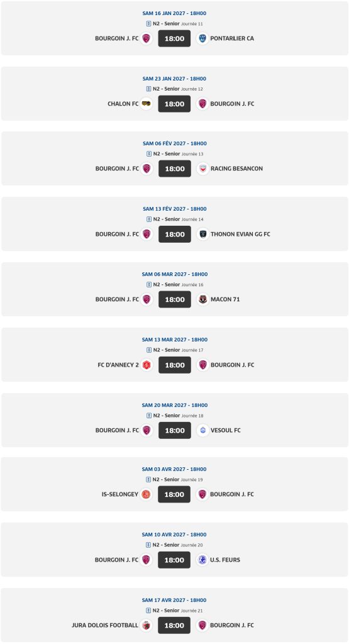The width and height of the screenshot is (349, 644).
Task: Click the Jura Dolois Football logo
Action: (146, 625)
